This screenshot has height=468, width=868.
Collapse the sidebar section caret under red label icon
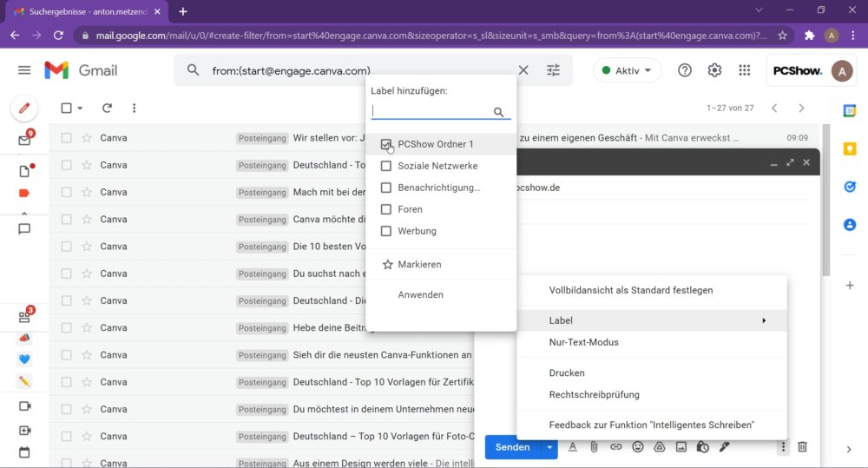24,213
